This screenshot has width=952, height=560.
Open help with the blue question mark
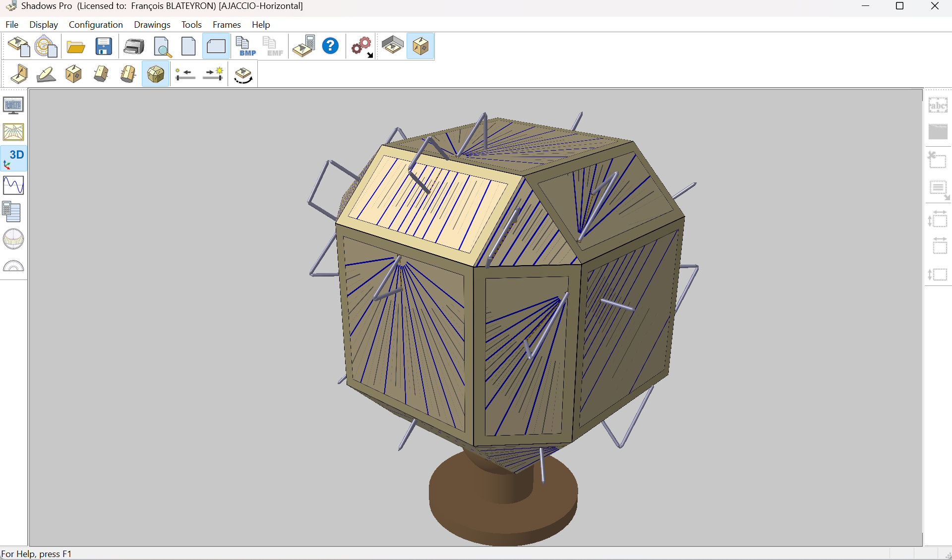point(330,47)
